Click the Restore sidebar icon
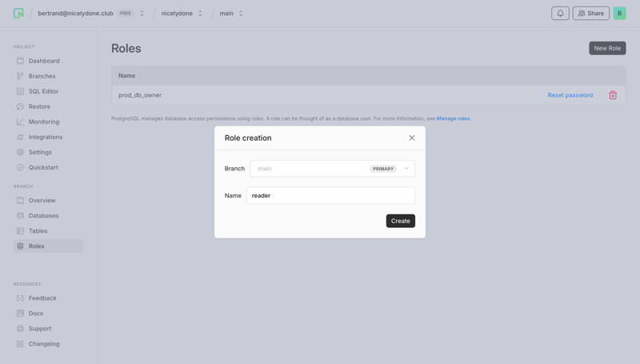Viewport: 640px width, 364px height. pos(20,106)
